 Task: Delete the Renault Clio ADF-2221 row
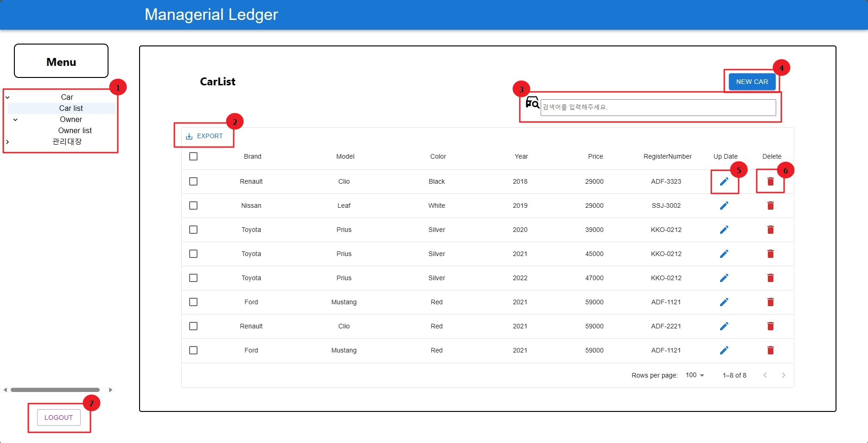tap(770, 326)
